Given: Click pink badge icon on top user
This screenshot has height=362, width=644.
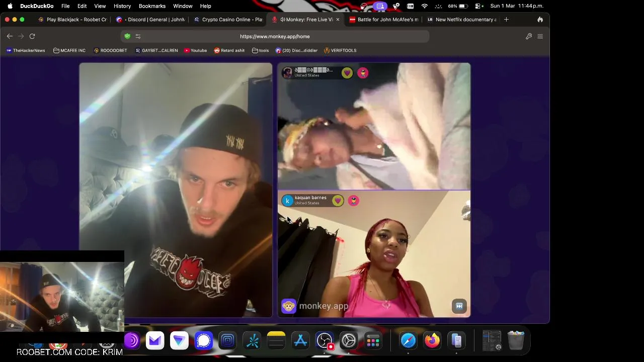Looking at the screenshot, I should [x=363, y=73].
